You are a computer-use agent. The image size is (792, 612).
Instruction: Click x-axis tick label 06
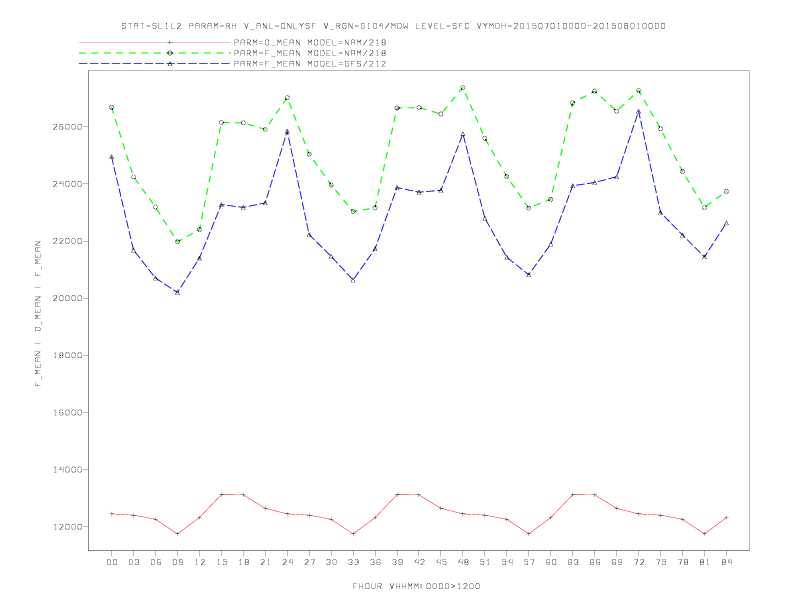click(156, 562)
